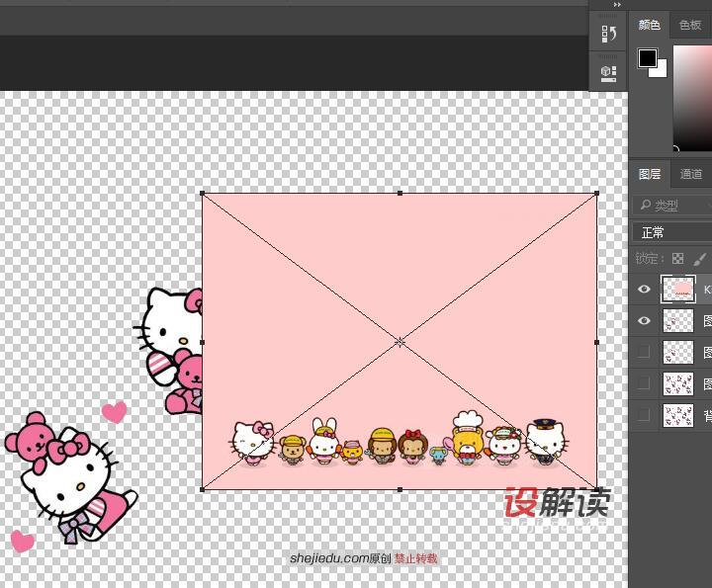Screen dimensions: 712x588
Task: Open the 3D panel cube icon
Action: click(609, 72)
